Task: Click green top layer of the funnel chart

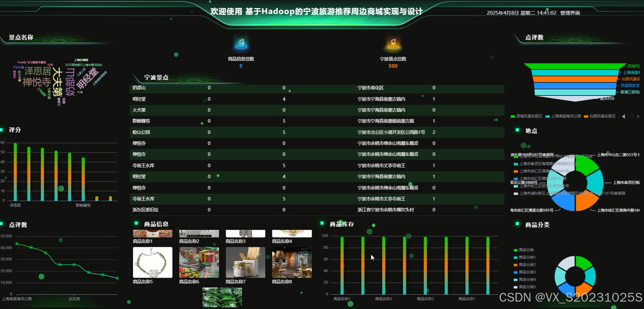Action: click(x=575, y=66)
